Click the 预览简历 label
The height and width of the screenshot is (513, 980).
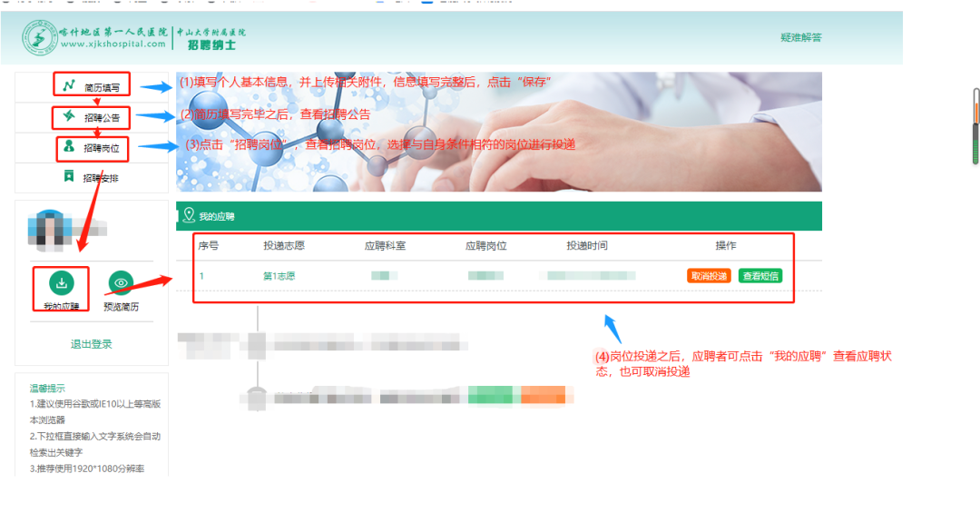pos(122,307)
